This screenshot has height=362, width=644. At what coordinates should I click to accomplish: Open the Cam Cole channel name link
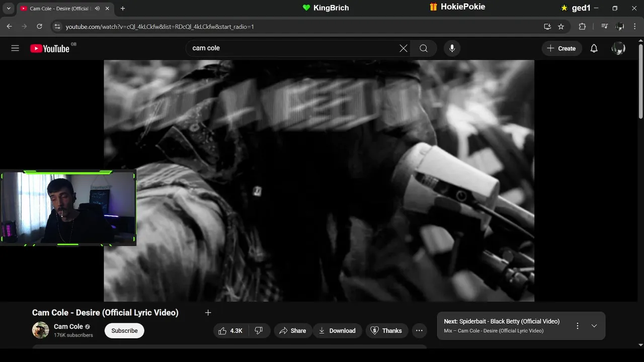68,326
